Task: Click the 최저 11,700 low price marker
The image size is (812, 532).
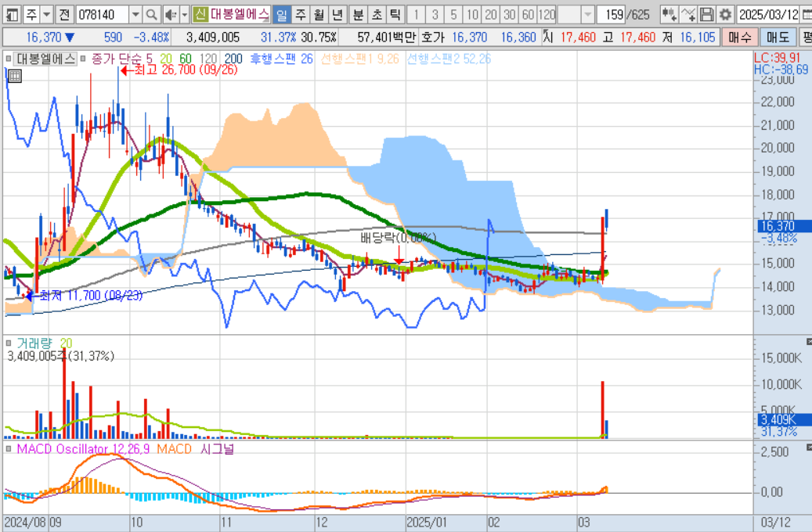Action: pos(85,296)
